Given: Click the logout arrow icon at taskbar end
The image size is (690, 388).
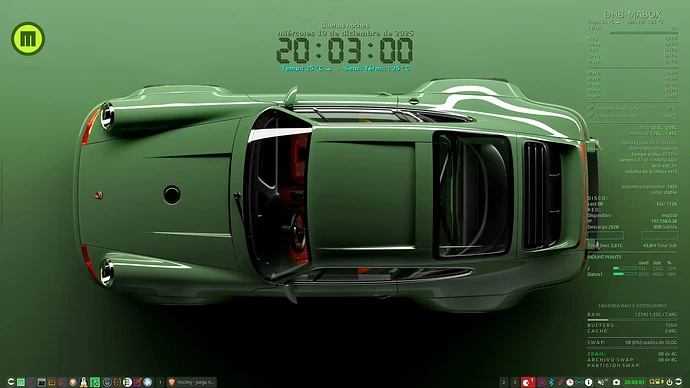Looking at the screenshot, I should (x=679, y=382).
